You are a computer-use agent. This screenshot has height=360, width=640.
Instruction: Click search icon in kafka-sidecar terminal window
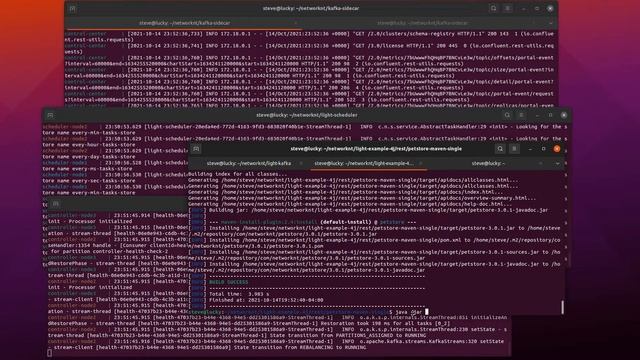(493, 8)
